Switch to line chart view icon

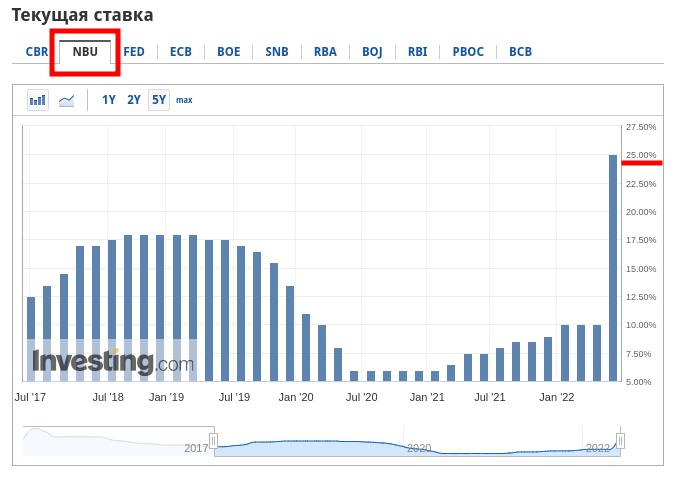coord(67,100)
